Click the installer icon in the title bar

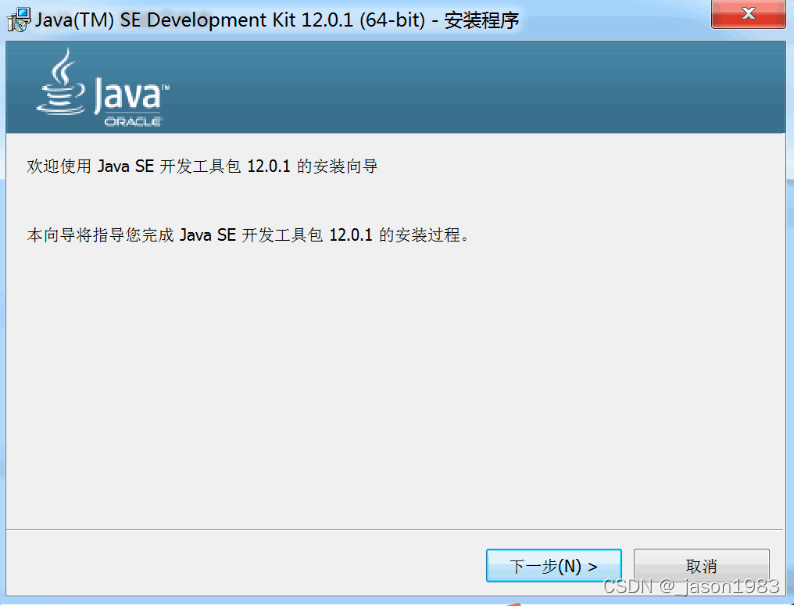(x=19, y=20)
